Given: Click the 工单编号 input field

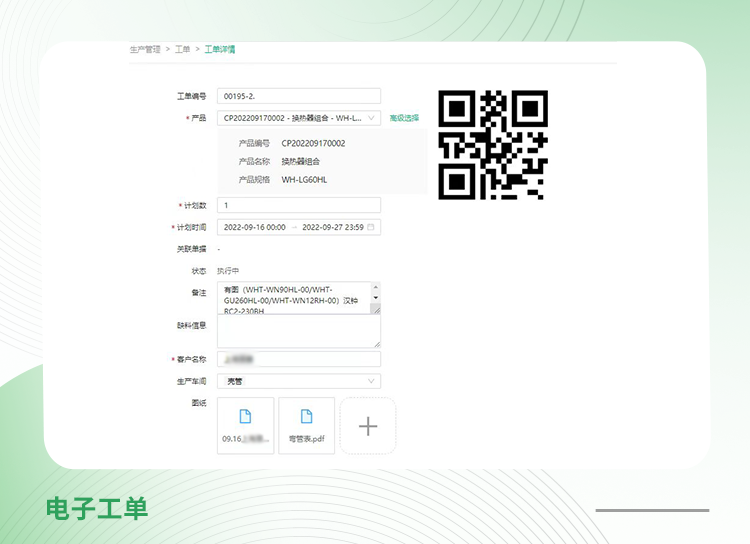Looking at the screenshot, I should pos(299,96).
